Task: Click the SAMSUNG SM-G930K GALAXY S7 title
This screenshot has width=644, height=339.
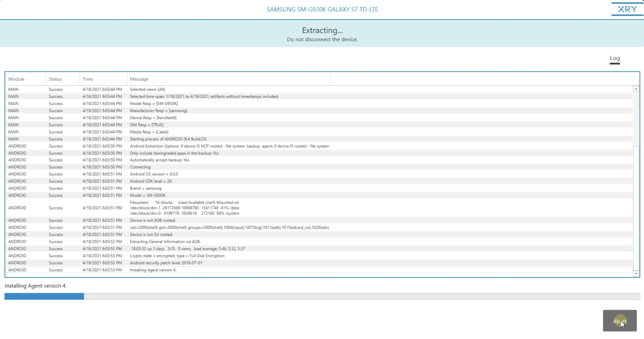Action: 322,9
